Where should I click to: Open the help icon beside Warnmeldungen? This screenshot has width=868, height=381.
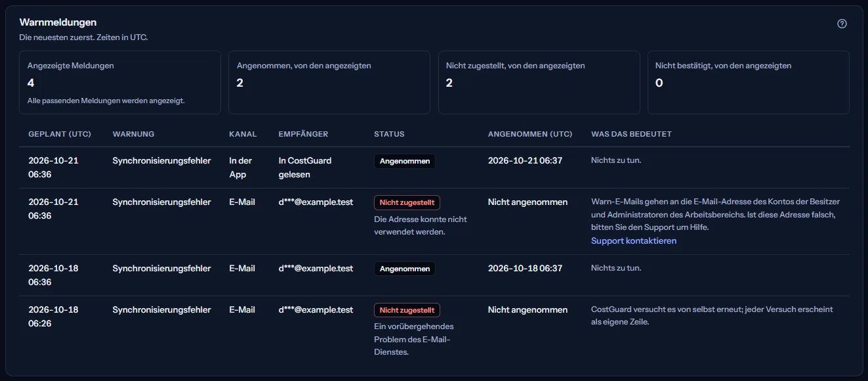(842, 24)
